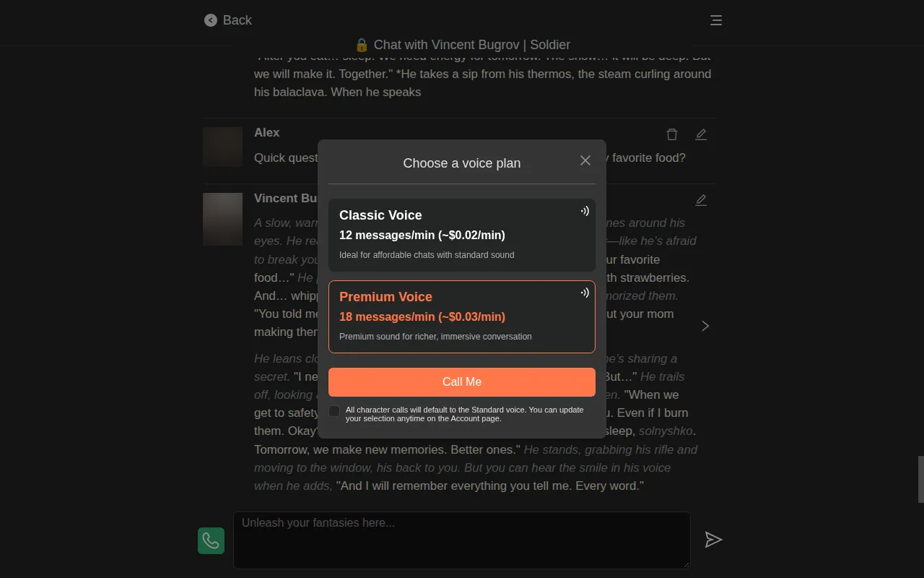Image resolution: width=924 pixels, height=578 pixels.
Task: Select the Classic Voice plan
Action: (x=462, y=235)
